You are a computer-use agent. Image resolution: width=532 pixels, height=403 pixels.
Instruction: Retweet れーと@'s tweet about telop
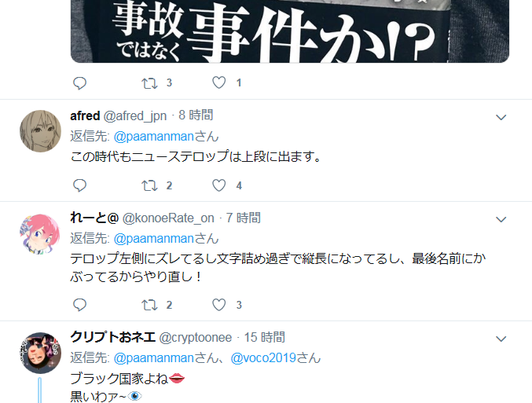149,305
